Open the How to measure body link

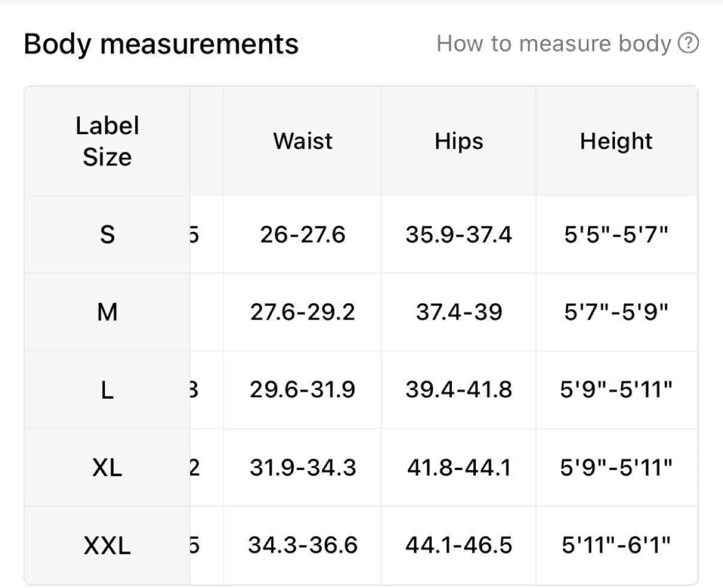tap(553, 44)
